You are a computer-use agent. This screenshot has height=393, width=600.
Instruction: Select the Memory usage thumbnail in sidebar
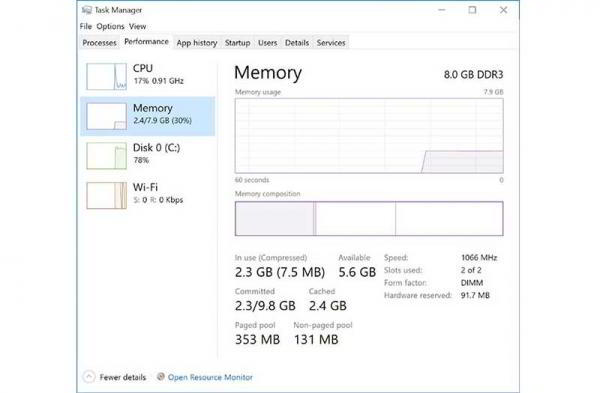click(106, 116)
